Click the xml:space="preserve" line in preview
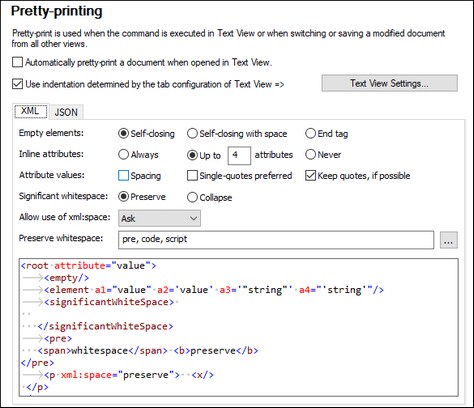Screen dimensions: 474x408 (129, 375)
